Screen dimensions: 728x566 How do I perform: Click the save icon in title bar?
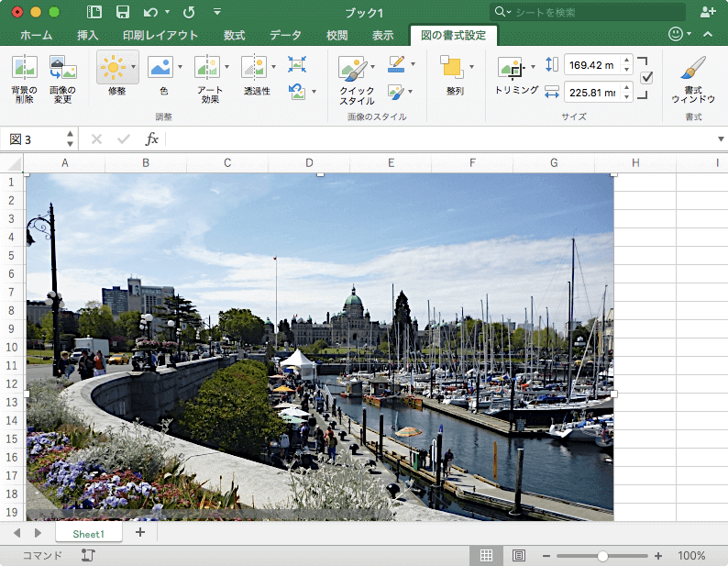click(122, 12)
